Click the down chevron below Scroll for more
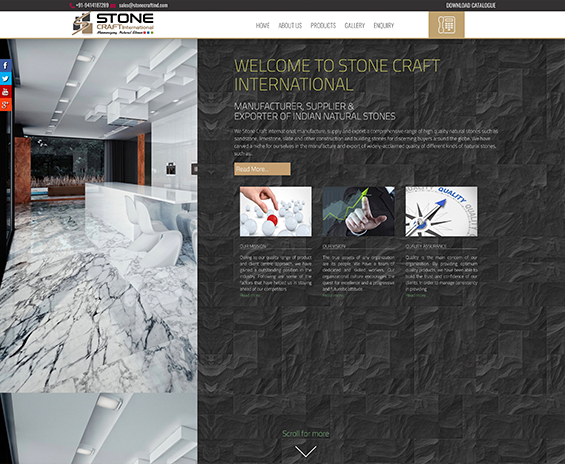 point(306,451)
